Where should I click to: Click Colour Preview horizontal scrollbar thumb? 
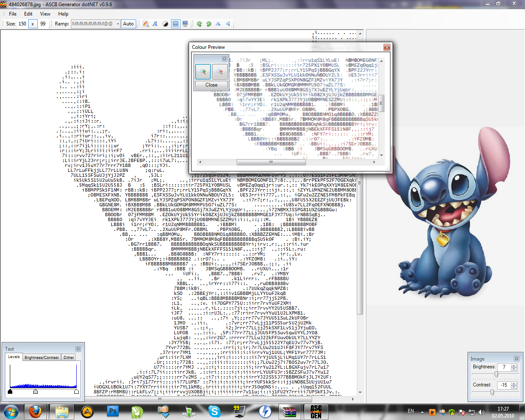(x=271, y=162)
